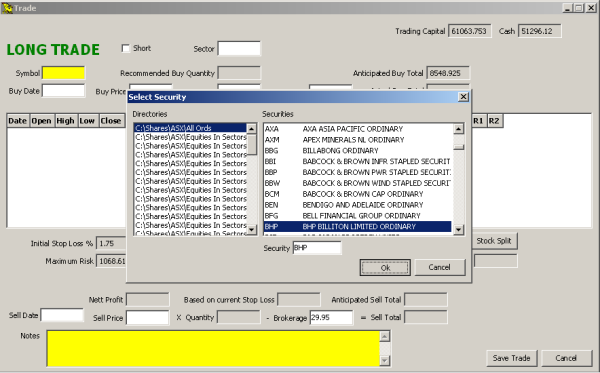Screen dimensions: 600x373
Task: Click the Based on current Stop Loss field
Action: 299,300
